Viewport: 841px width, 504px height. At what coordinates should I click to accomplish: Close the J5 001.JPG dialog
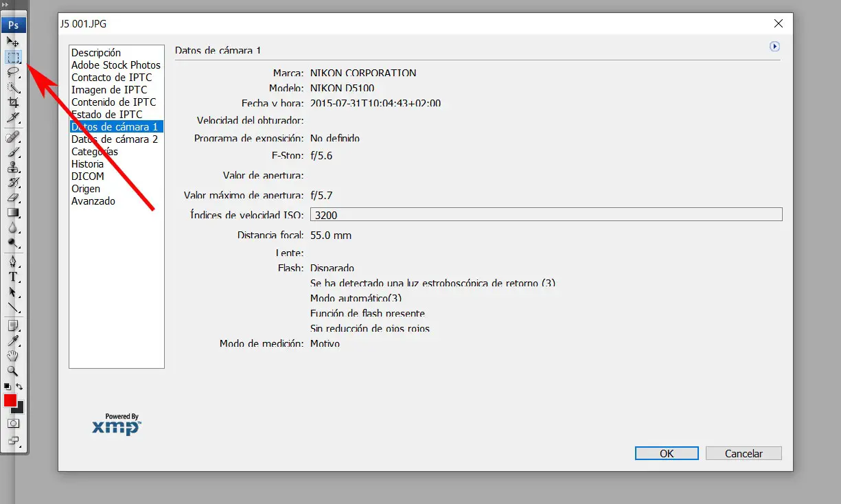coord(779,23)
